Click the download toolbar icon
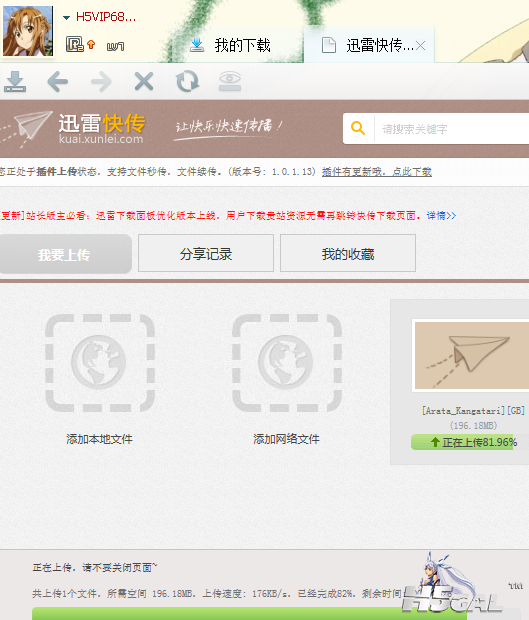529x620 pixels. click(x=15, y=81)
